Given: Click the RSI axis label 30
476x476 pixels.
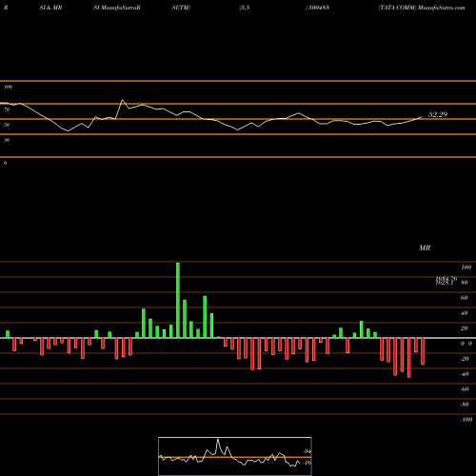Looking at the screenshot, I should [x=7, y=140].
